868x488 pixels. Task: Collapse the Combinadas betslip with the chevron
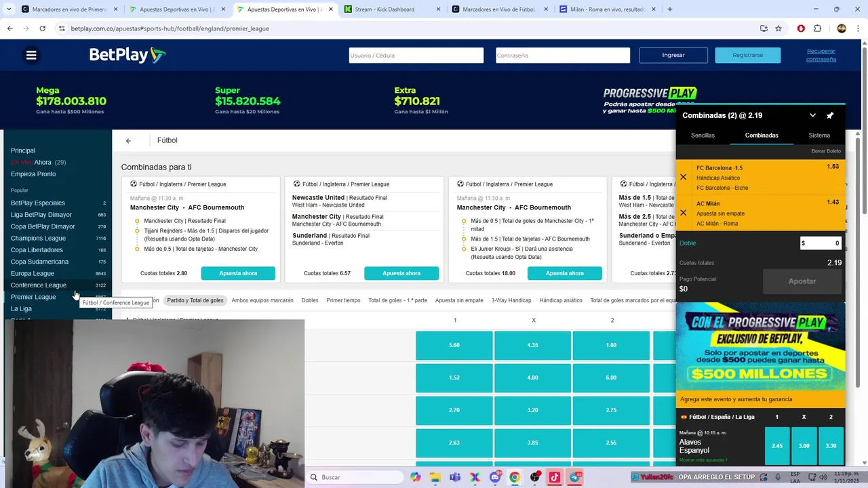(x=812, y=115)
